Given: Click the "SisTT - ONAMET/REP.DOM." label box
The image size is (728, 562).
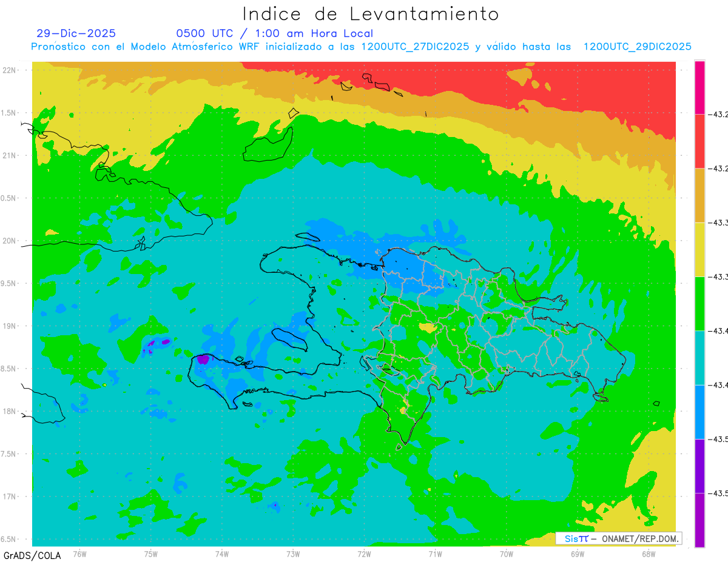Looking at the screenshot, I should point(618,538).
